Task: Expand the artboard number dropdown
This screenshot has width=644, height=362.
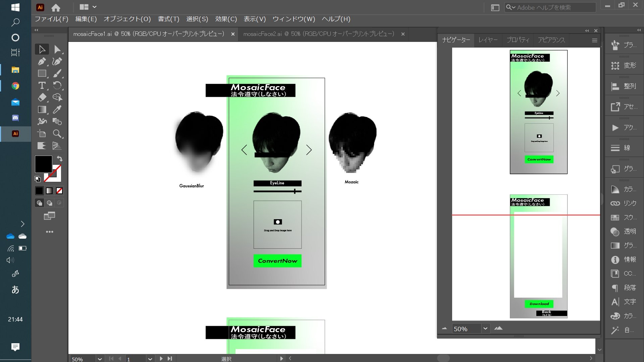Action: click(150, 359)
